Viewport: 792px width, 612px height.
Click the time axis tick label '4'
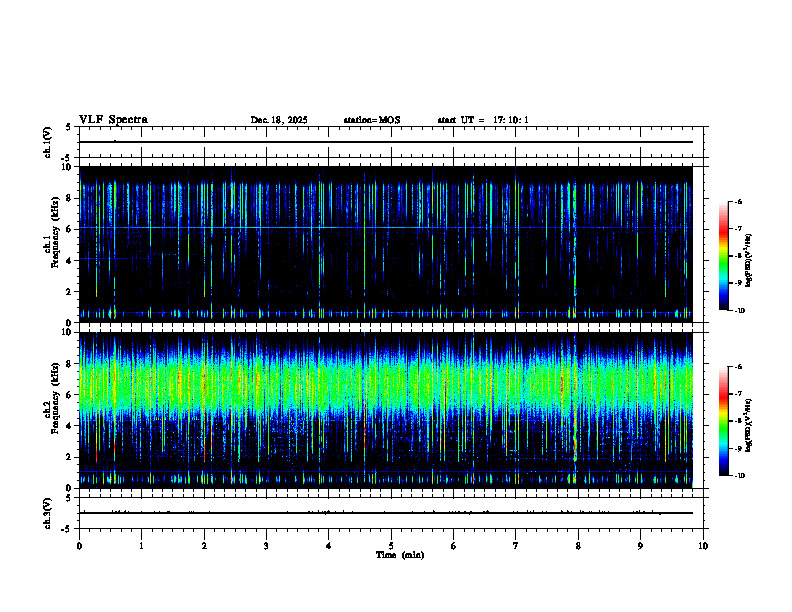pyautogui.click(x=329, y=546)
